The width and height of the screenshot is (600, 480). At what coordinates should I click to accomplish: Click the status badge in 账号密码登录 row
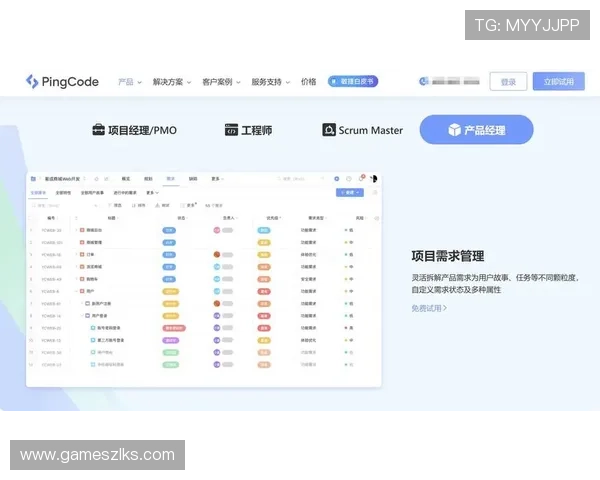click(174, 328)
